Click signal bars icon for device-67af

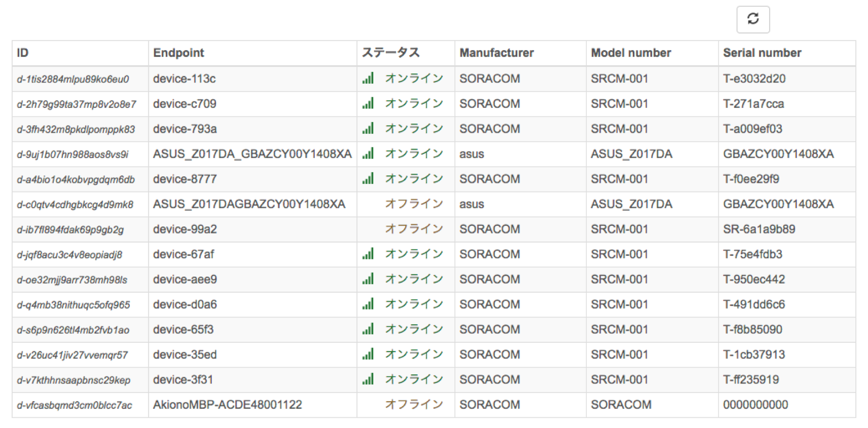click(368, 254)
